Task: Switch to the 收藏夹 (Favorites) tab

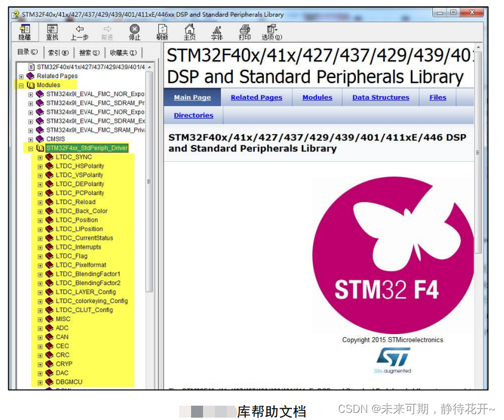Action: coord(123,52)
